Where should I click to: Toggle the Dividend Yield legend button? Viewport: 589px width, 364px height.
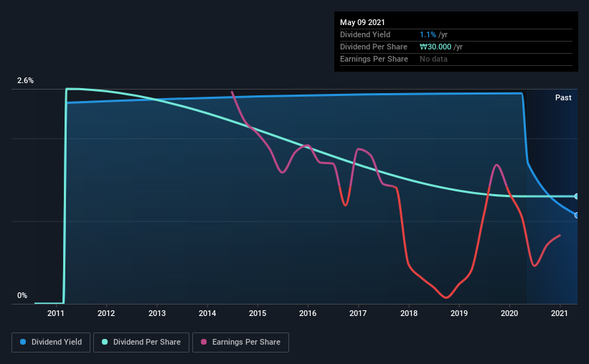[51, 343]
